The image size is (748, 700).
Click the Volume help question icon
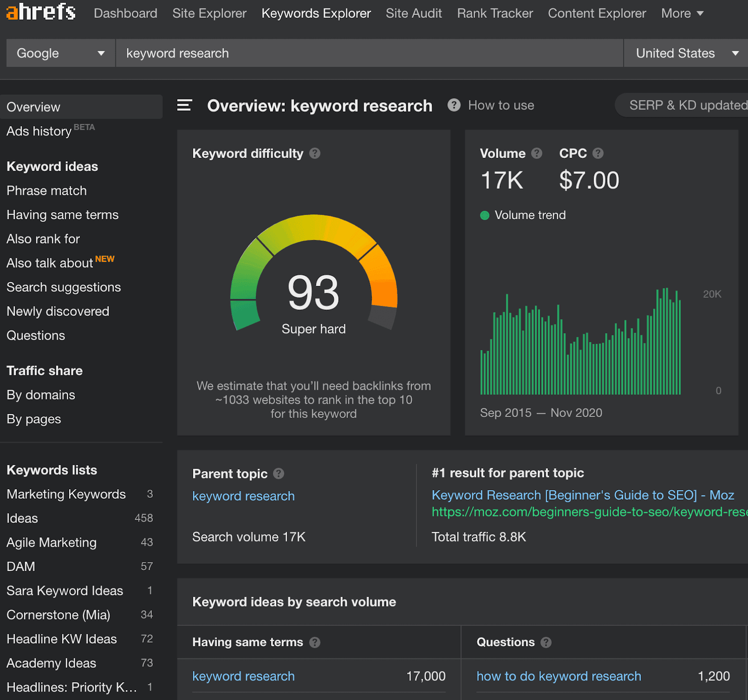click(537, 153)
